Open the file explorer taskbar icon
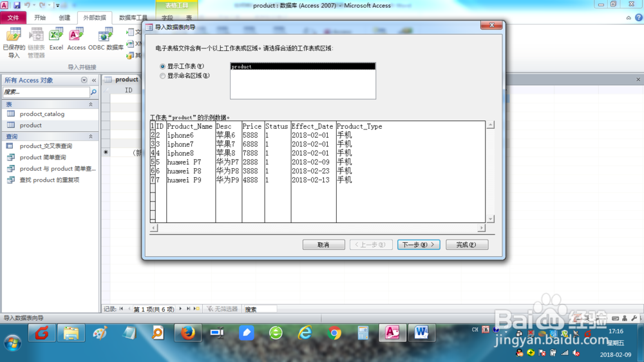The image size is (644, 362). (71, 333)
